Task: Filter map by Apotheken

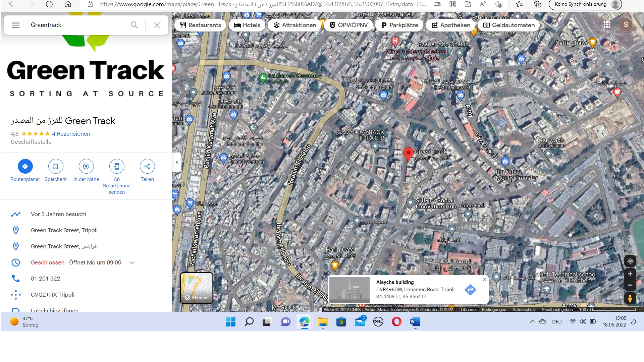Action: click(x=450, y=25)
